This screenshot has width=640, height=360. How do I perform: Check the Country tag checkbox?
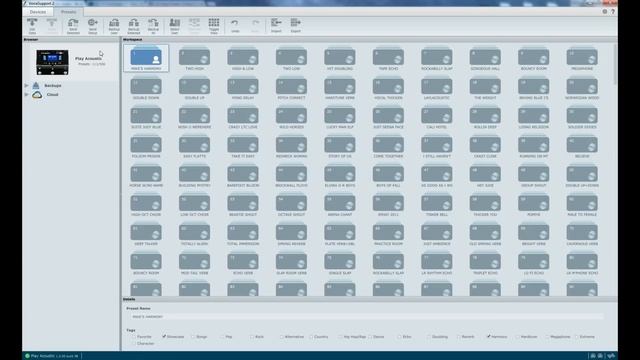(x=311, y=337)
